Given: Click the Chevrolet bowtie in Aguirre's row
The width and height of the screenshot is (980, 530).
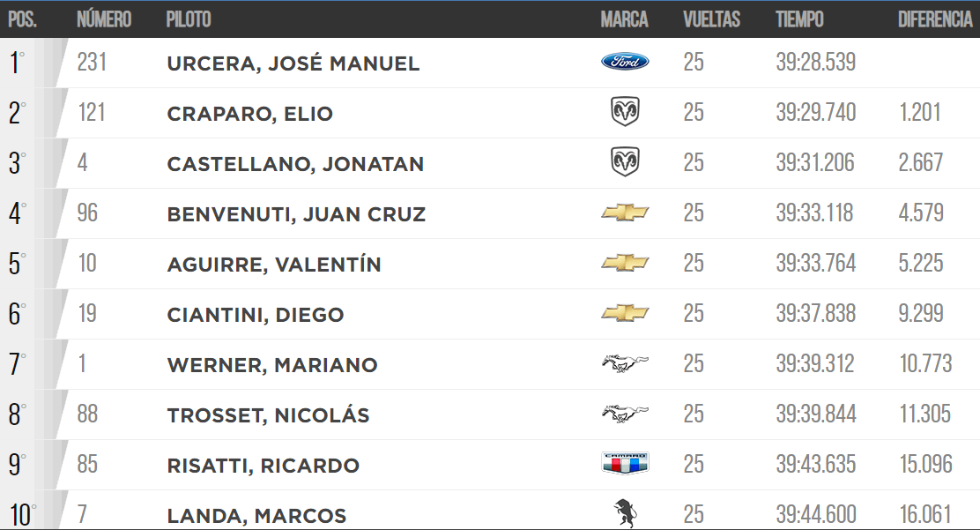Looking at the screenshot, I should pos(625,263).
